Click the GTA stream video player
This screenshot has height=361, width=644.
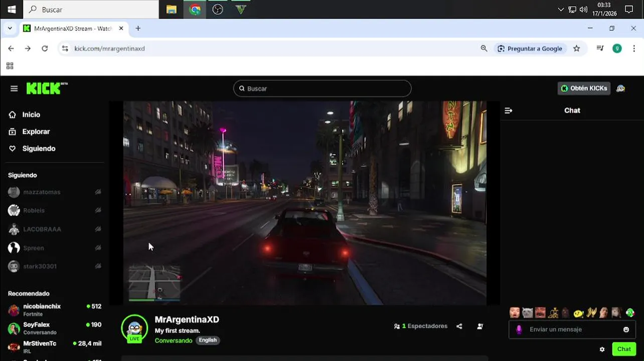coord(305,203)
